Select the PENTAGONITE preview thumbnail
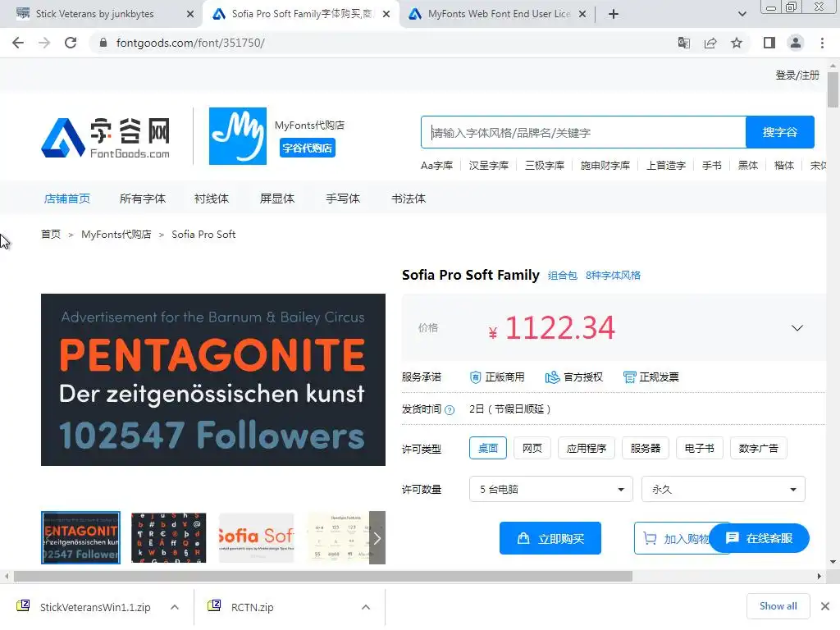The width and height of the screenshot is (840, 630). coord(81,537)
